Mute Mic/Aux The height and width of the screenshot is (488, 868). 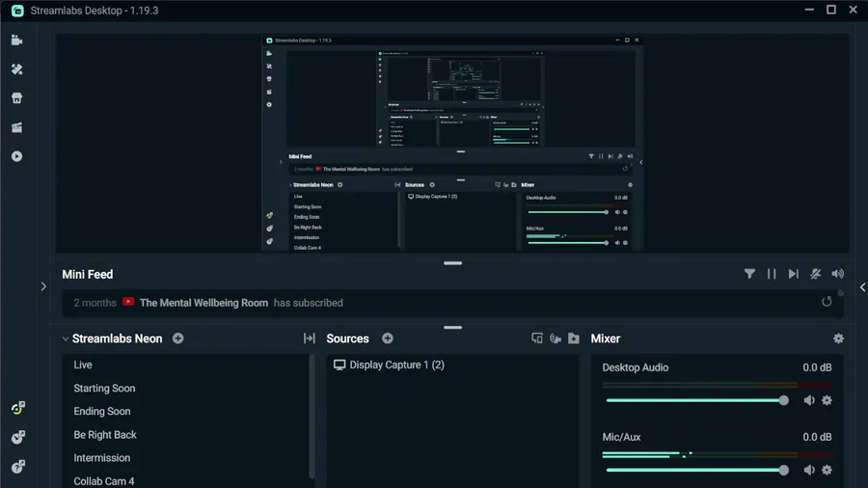point(809,470)
